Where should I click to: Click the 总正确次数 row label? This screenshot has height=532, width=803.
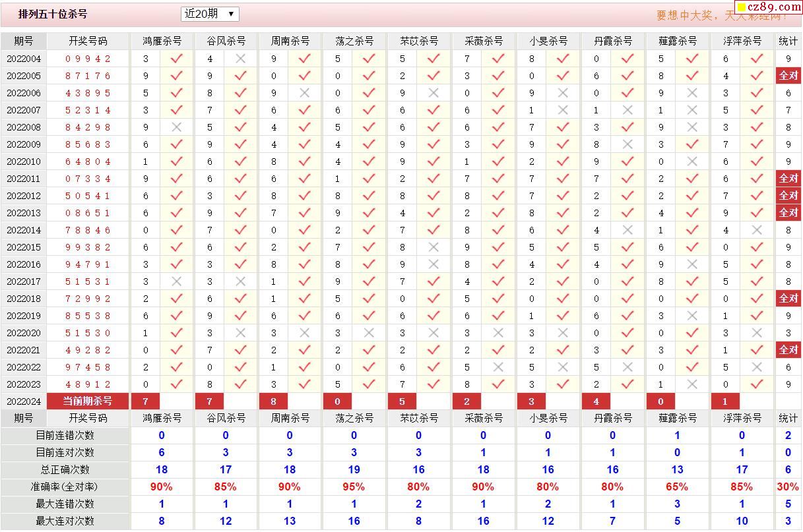click(x=65, y=469)
